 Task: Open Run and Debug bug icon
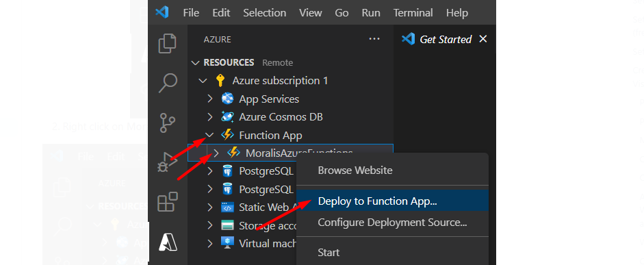[168, 163]
